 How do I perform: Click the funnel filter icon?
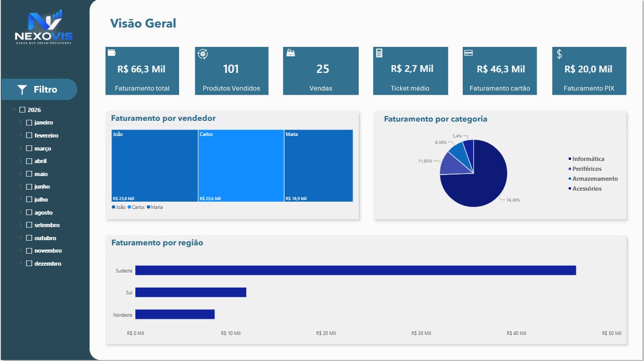click(x=22, y=90)
